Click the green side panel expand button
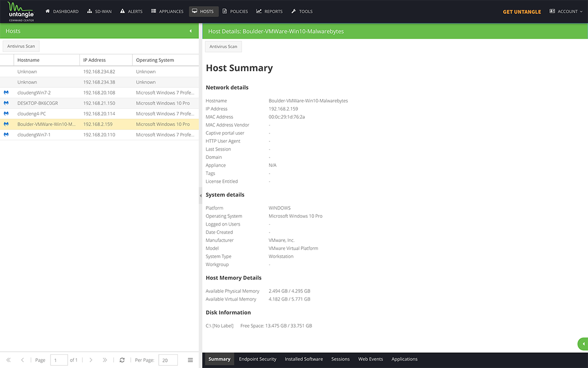The height and width of the screenshot is (368, 588). click(x=583, y=344)
